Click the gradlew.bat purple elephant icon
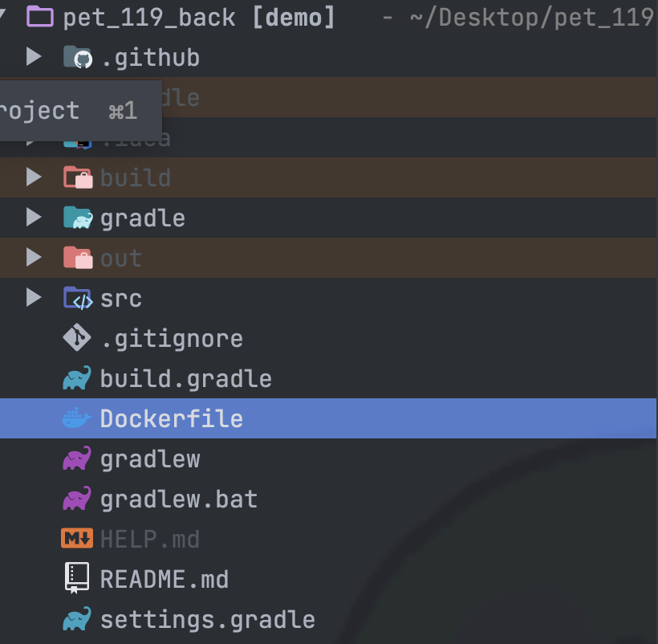This screenshot has width=658, height=644. (77, 499)
